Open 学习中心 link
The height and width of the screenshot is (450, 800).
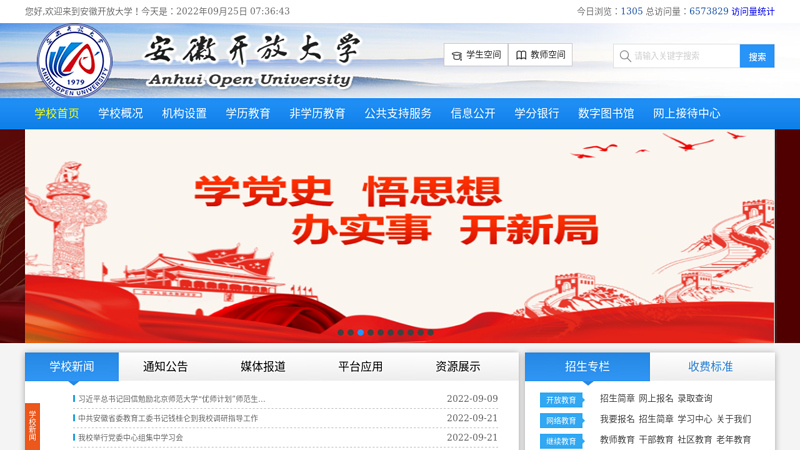click(695, 419)
